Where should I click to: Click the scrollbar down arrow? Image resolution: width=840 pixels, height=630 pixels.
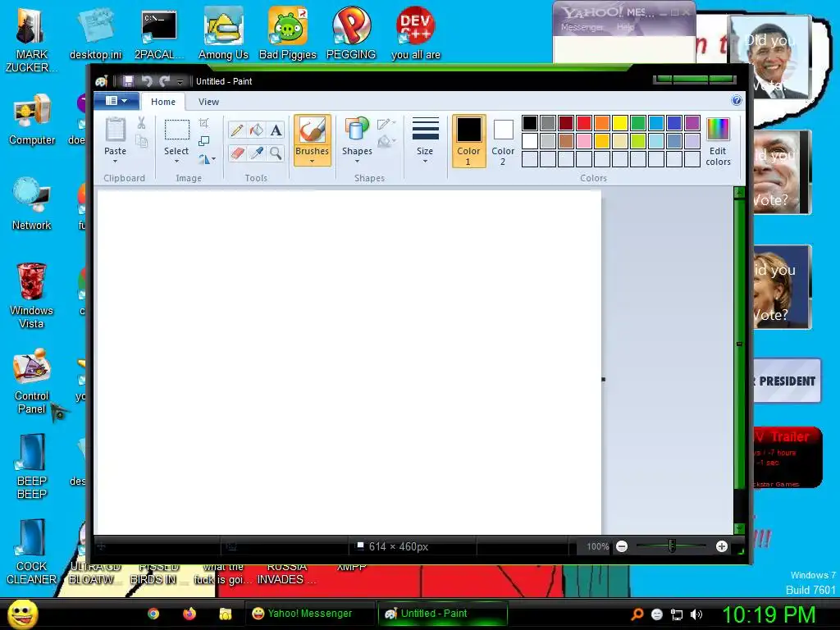pyautogui.click(x=739, y=529)
